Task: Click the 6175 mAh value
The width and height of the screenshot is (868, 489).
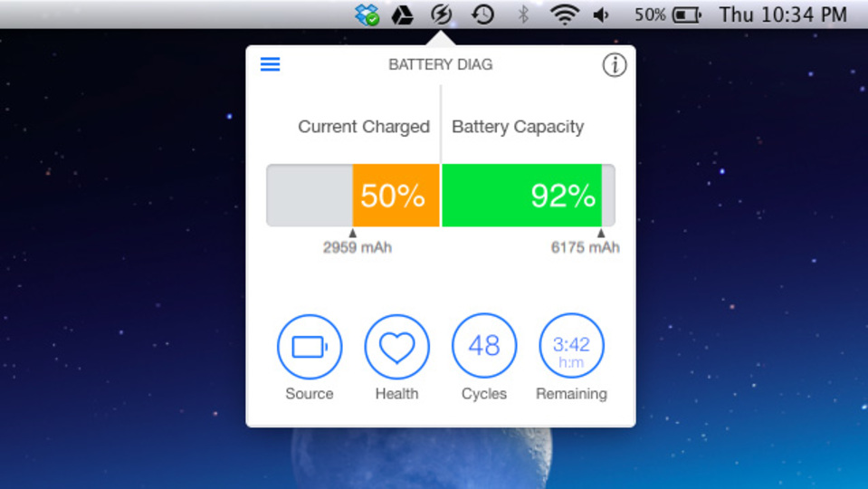Action: pos(585,247)
